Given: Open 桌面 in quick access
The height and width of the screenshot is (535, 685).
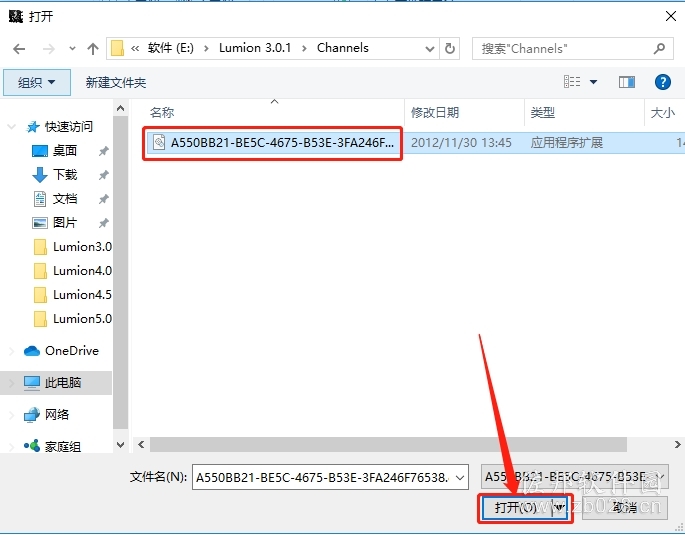Looking at the screenshot, I should click(x=65, y=151).
